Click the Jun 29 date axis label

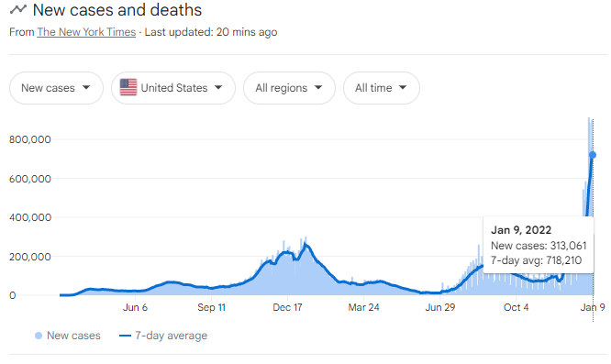pyautogui.click(x=440, y=307)
